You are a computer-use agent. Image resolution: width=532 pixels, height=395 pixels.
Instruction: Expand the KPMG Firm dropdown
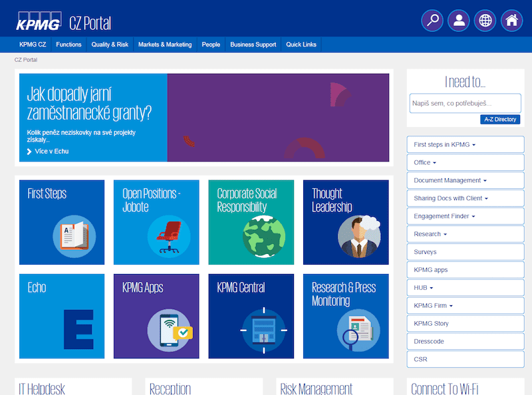click(x=465, y=306)
